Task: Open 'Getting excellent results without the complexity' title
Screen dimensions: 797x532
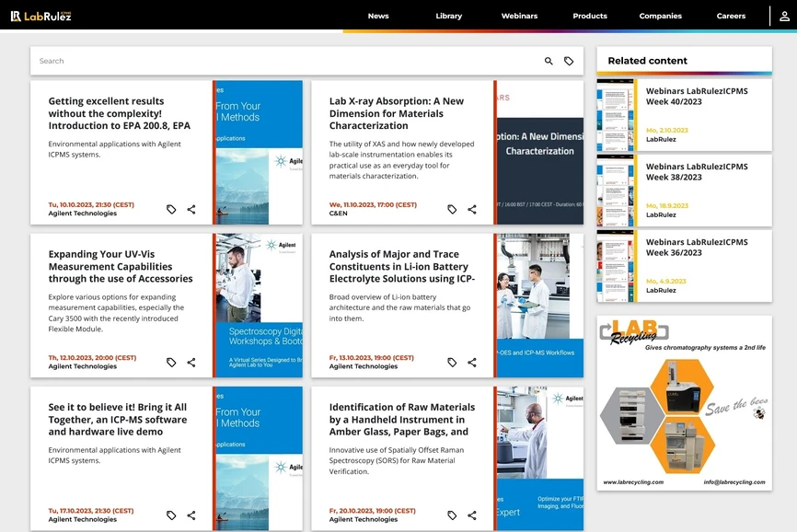Action: pos(120,113)
